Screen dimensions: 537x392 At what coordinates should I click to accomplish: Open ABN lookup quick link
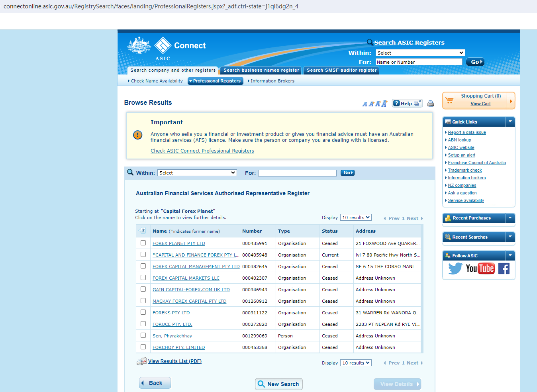pos(459,140)
